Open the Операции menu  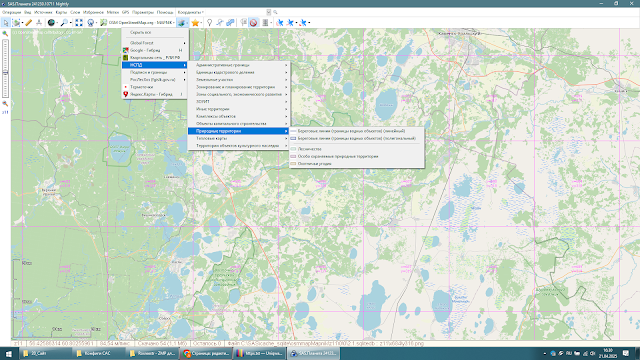(x=11, y=12)
